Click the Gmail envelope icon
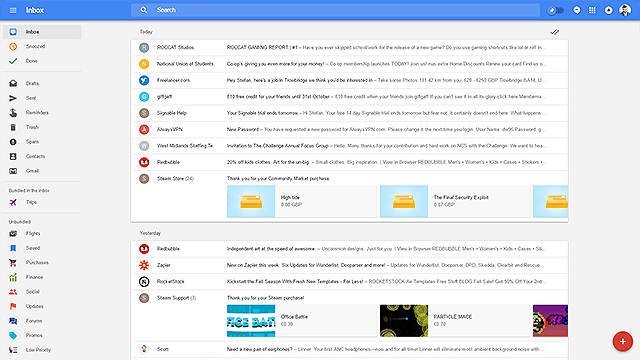Image resolution: width=640 pixels, height=360 pixels. pyautogui.click(x=13, y=171)
